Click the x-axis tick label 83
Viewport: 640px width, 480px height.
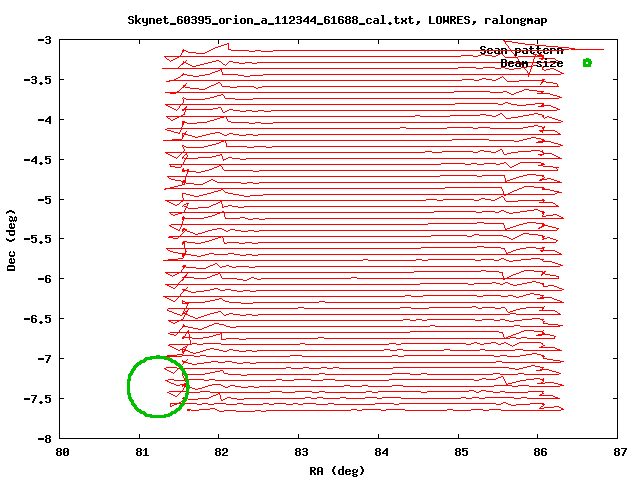point(301,452)
